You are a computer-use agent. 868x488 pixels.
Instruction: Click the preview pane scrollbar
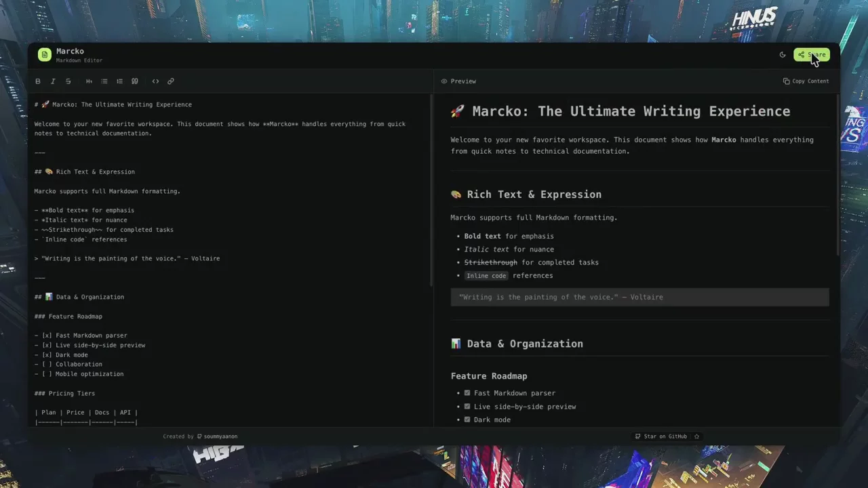(x=837, y=175)
